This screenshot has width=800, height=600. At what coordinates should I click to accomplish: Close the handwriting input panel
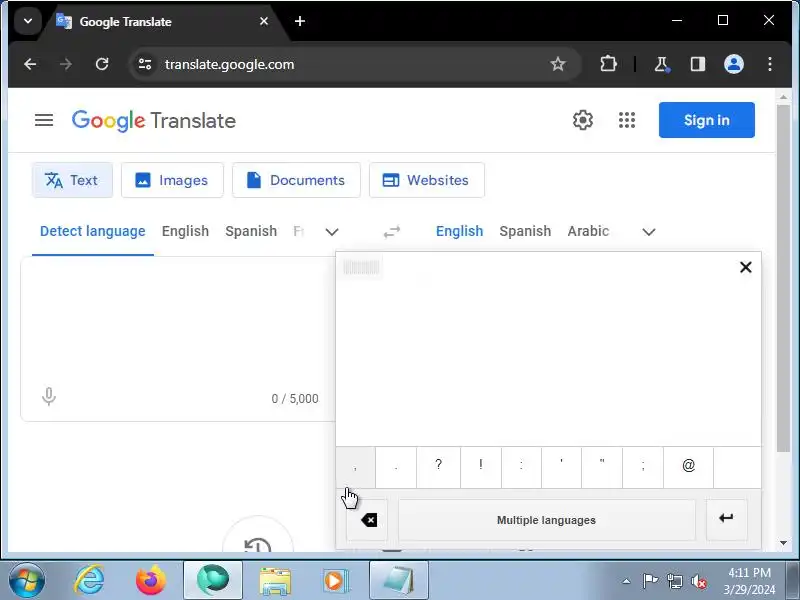click(745, 267)
